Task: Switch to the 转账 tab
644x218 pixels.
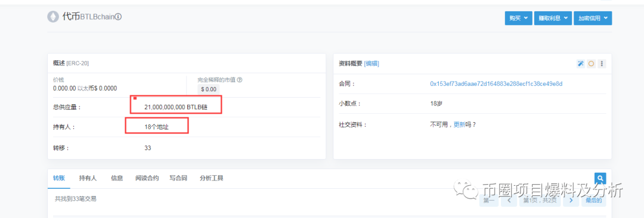Action: [x=58, y=178]
